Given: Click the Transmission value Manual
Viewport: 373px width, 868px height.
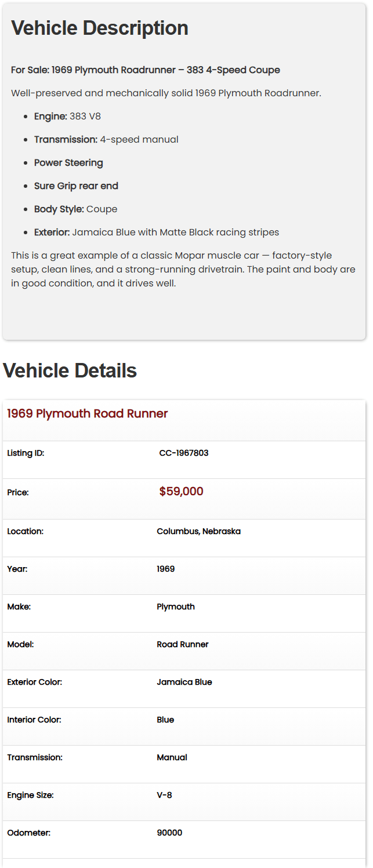Looking at the screenshot, I should 172,757.
